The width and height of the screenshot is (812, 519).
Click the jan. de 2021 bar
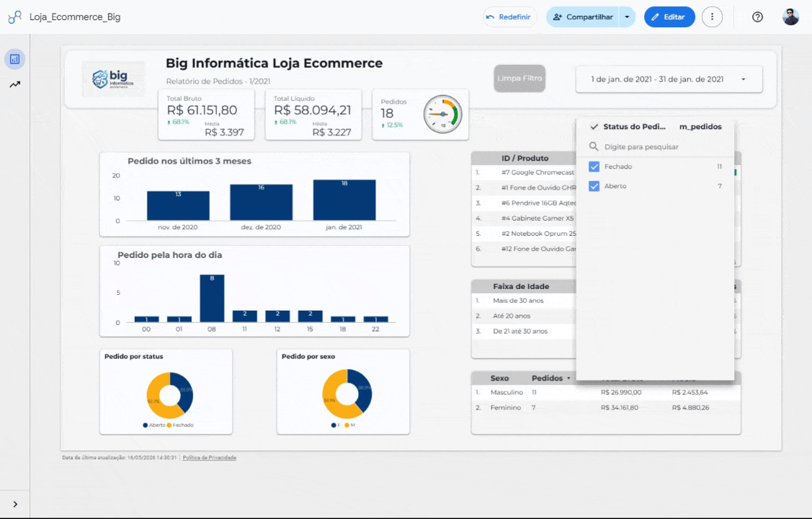[344, 200]
